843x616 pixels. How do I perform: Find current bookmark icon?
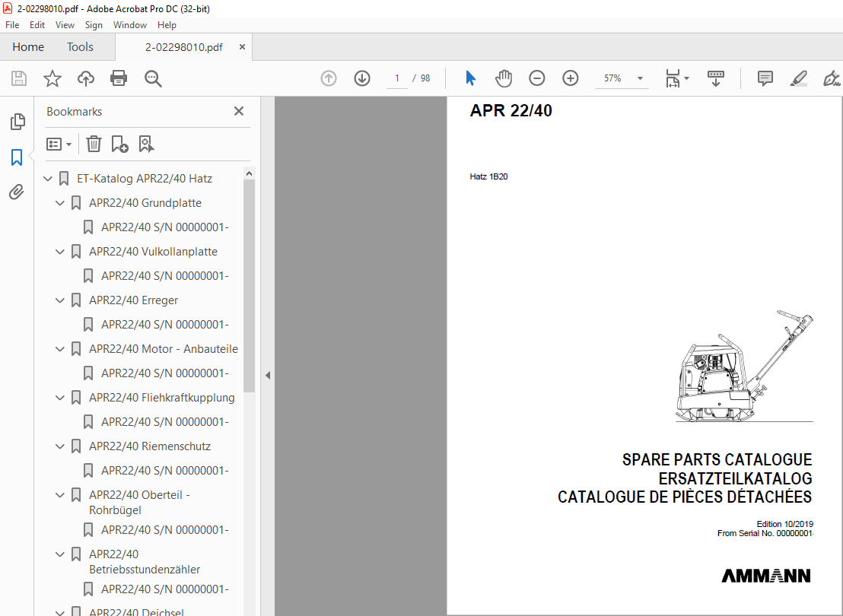coord(145,144)
